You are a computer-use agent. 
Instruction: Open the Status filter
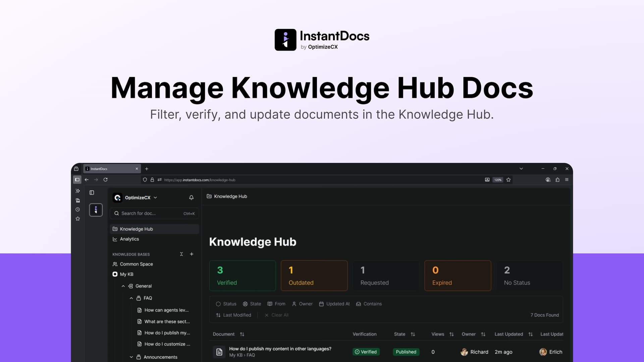226,304
